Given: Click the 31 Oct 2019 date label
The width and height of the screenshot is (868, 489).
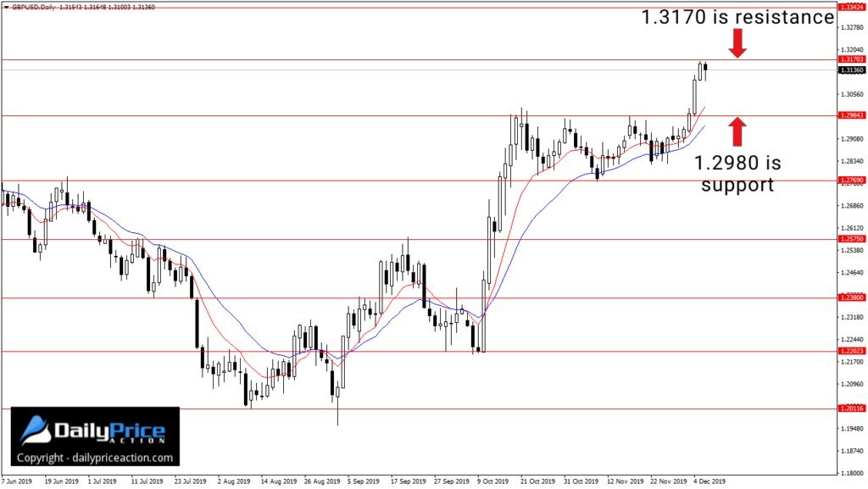Looking at the screenshot, I should coord(581,481).
